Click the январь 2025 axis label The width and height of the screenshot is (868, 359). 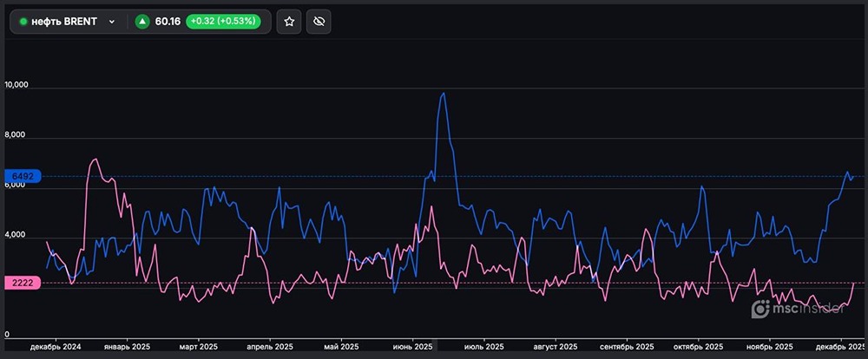coord(128,347)
